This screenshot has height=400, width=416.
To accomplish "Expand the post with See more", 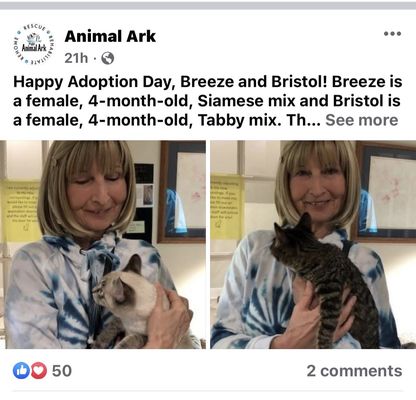I will (361, 120).
